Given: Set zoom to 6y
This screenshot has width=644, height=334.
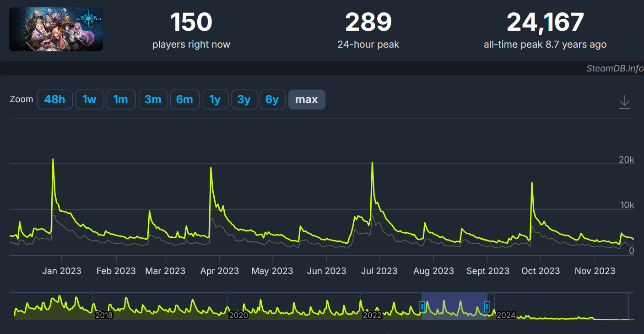Looking at the screenshot, I should (272, 99).
